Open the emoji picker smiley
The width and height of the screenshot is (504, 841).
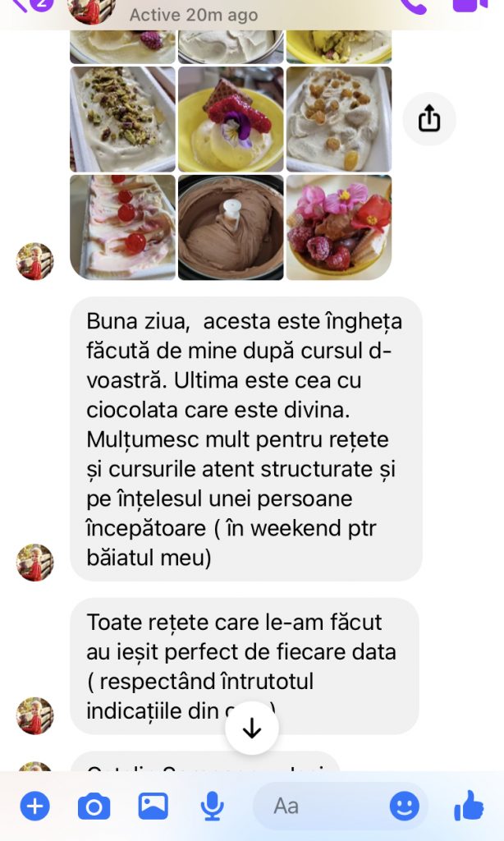pos(405,806)
